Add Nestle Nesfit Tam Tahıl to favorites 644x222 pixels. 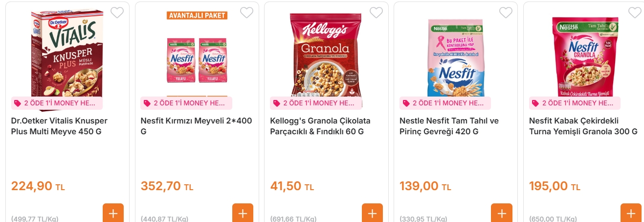(506, 13)
